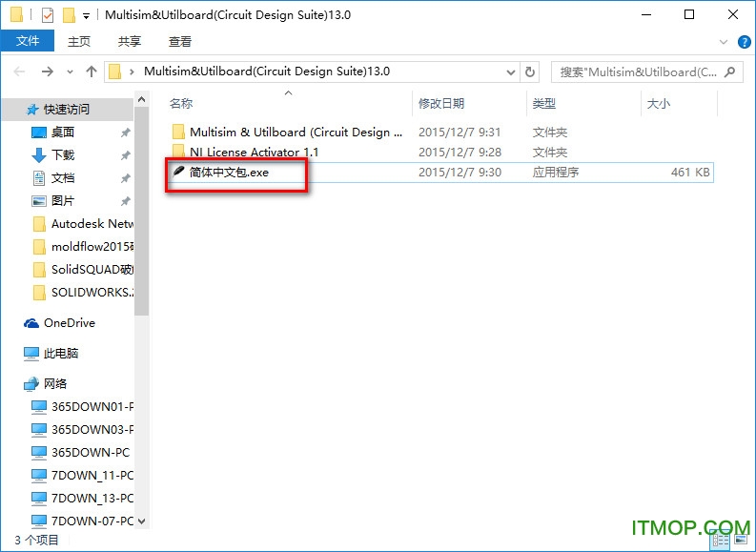Click the navigation pane scrollbar thumb

[x=141, y=211]
